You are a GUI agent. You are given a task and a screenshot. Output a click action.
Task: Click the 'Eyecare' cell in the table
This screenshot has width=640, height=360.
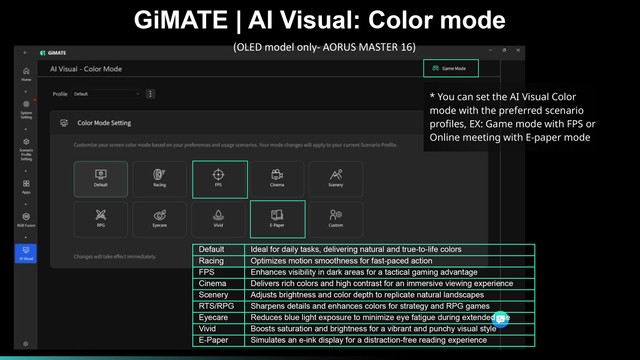(x=219, y=318)
